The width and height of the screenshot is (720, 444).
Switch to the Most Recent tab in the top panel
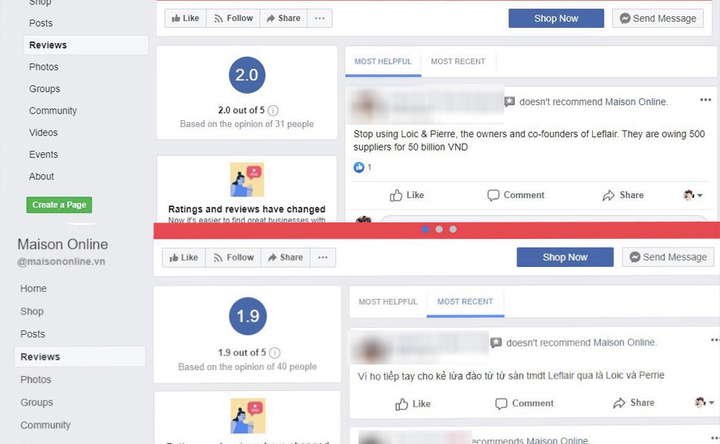[458, 62]
